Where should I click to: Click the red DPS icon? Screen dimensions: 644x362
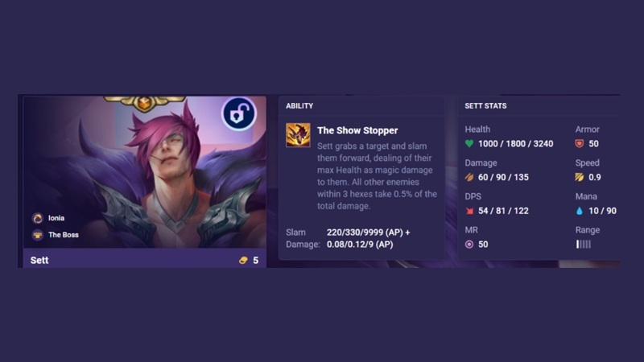pos(469,211)
